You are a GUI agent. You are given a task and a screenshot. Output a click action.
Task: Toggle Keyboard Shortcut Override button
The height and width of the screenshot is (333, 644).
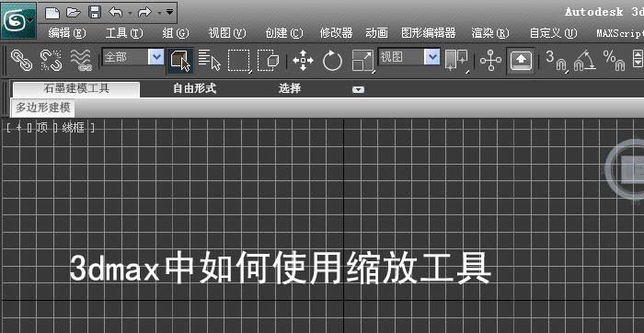[x=521, y=61]
